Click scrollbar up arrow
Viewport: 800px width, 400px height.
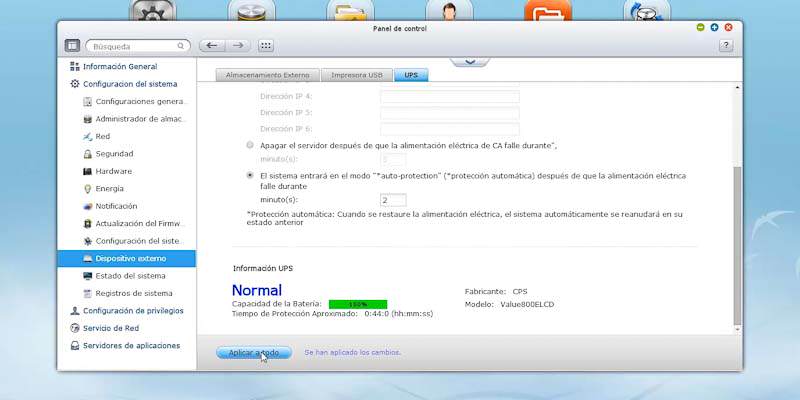737,88
